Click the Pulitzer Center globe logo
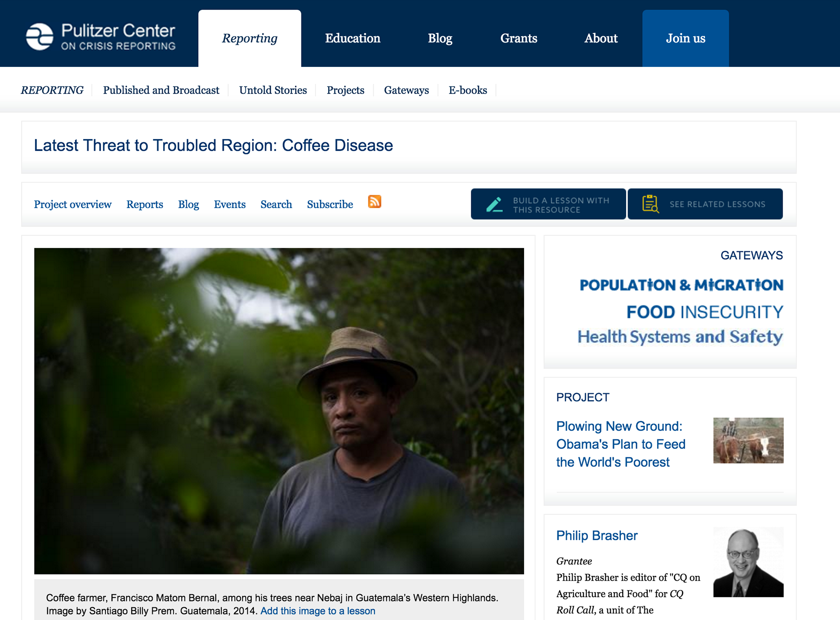The width and height of the screenshot is (840, 620). click(x=39, y=37)
